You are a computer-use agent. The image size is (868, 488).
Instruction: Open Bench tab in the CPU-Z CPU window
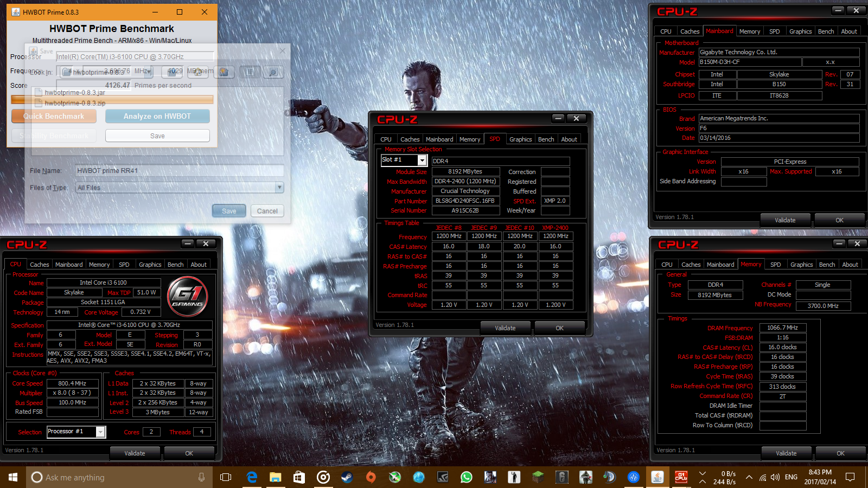[x=175, y=265]
